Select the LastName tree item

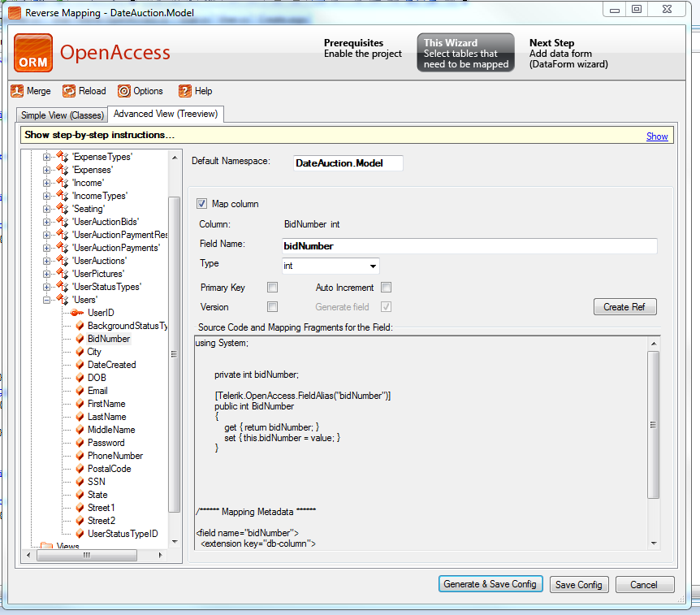click(x=106, y=417)
